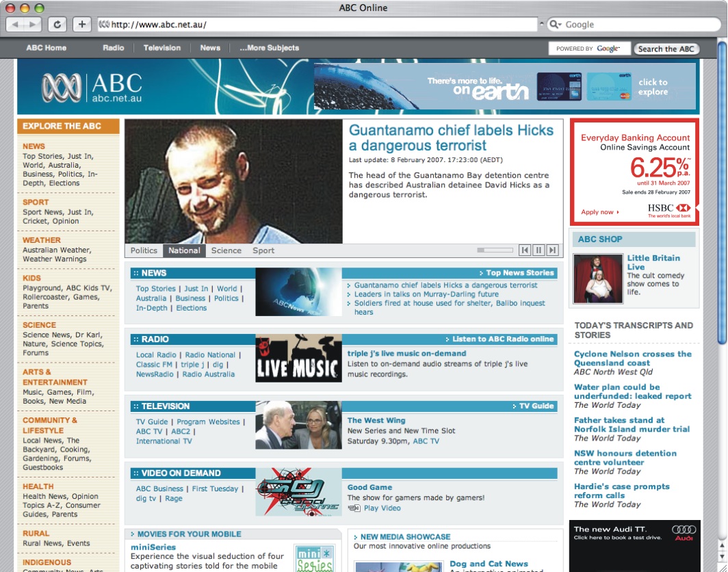Open Radio National link

(210, 354)
